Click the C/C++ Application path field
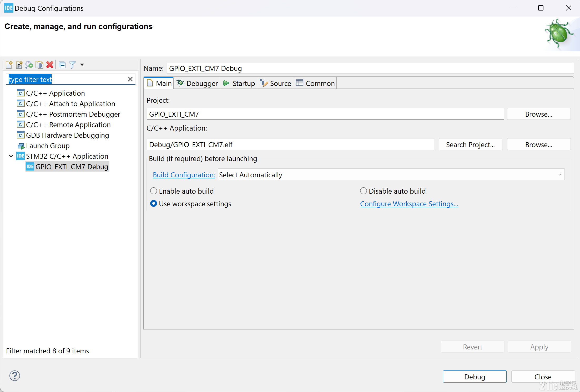 tap(290, 145)
